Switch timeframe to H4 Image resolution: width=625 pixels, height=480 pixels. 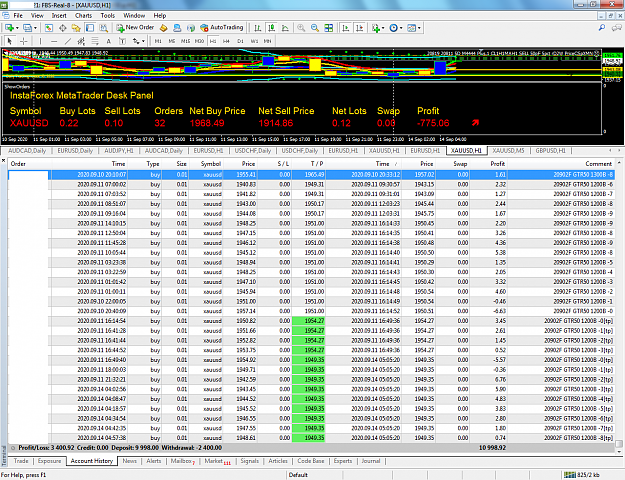pos(226,41)
